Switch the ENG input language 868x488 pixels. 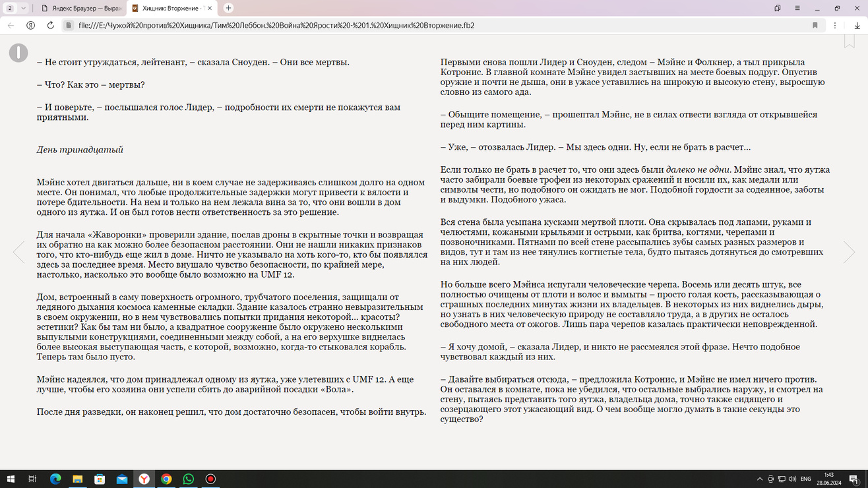805,479
